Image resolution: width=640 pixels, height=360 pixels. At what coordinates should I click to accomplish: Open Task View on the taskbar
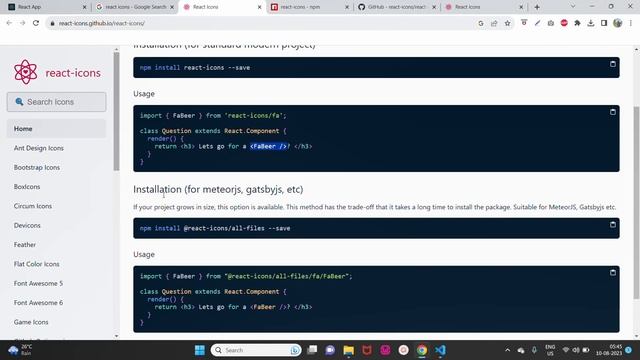pyautogui.click(x=312, y=350)
